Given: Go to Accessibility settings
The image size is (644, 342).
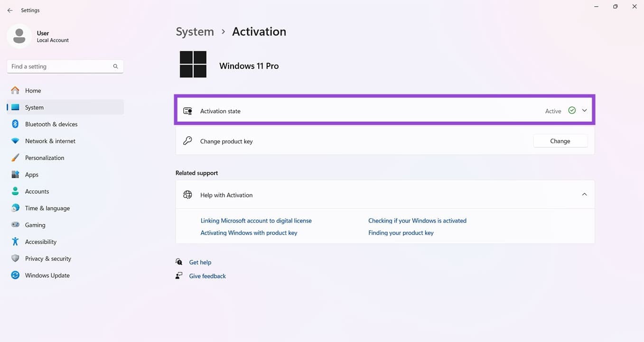Looking at the screenshot, I should click(65, 242).
